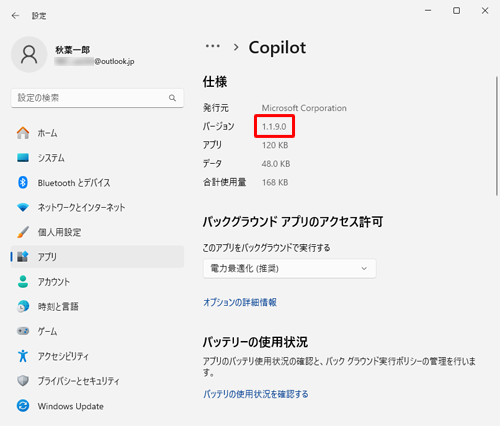Screen dimensions: 500x426
Task: Click the 個人用設定 paintbrush icon
Action: [23, 232]
